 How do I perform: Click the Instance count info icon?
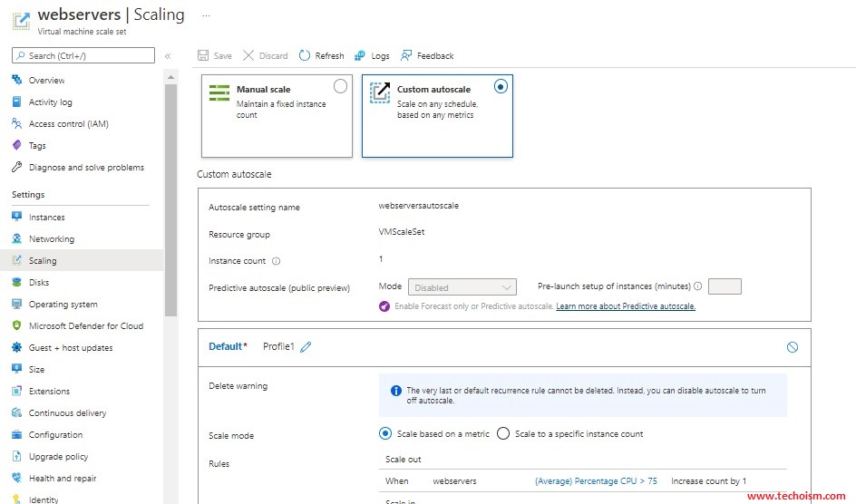[277, 261]
